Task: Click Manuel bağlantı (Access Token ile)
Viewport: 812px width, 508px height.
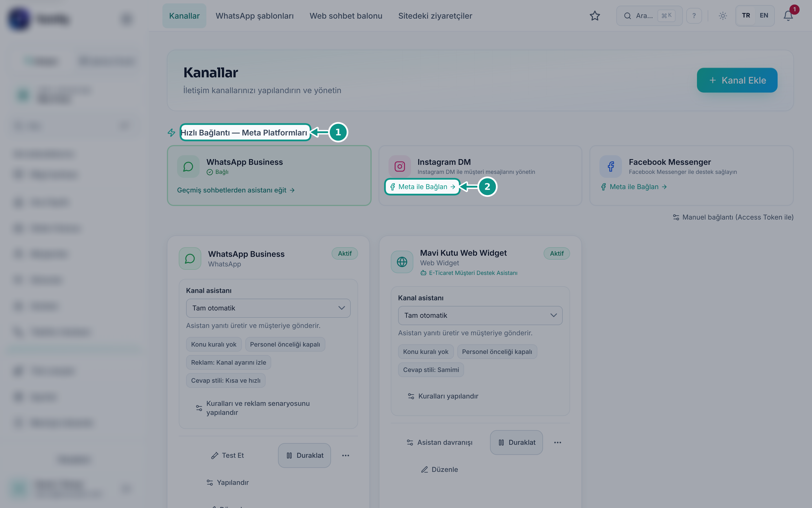Action: [733, 217]
